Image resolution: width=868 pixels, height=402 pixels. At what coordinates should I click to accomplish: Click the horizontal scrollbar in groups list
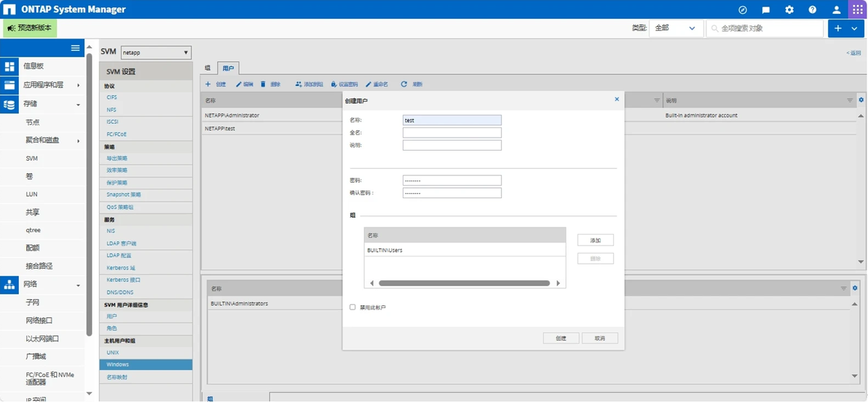(465, 283)
